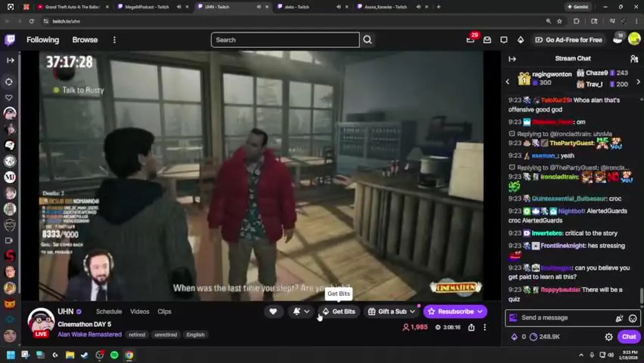Open Twitch notifications with 29 badge
The height and width of the screenshot is (363, 644).
(x=471, y=39)
